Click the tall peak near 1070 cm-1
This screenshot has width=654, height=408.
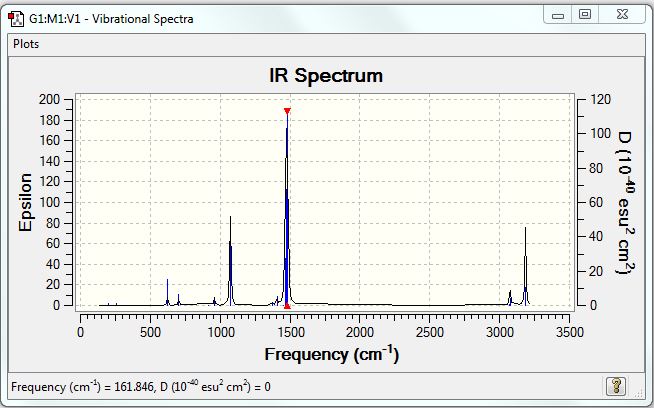[x=230, y=259]
